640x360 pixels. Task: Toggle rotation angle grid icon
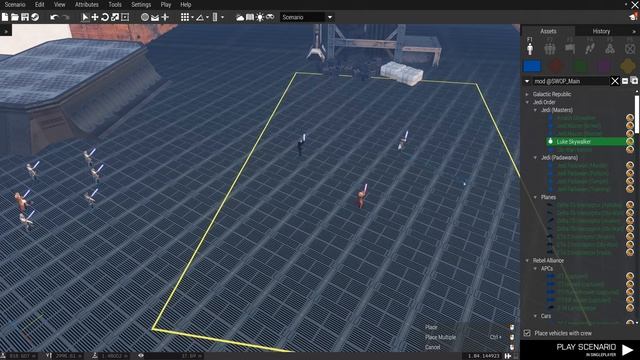coord(200,17)
